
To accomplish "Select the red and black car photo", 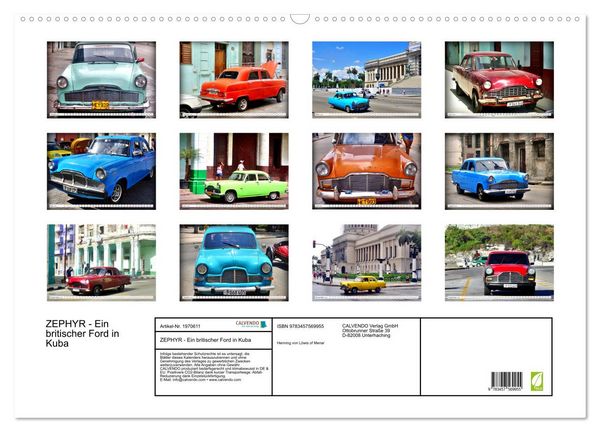I will click(x=499, y=262).
